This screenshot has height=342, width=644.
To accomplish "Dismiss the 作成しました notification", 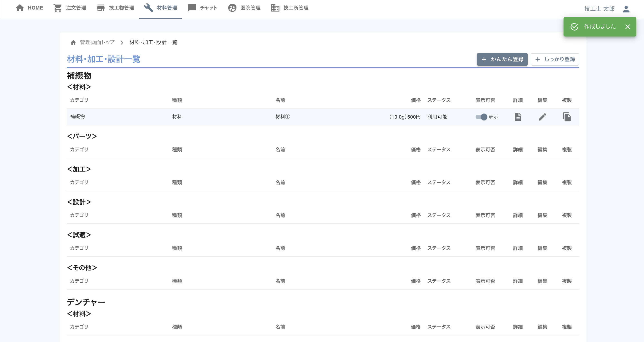I will click(627, 27).
